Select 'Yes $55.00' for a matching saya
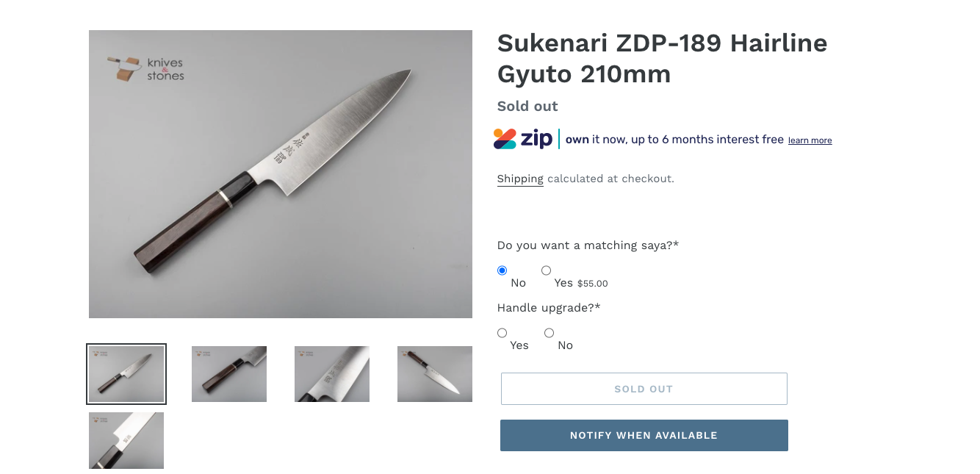Screen dimensions: 980x474 point(546,270)
